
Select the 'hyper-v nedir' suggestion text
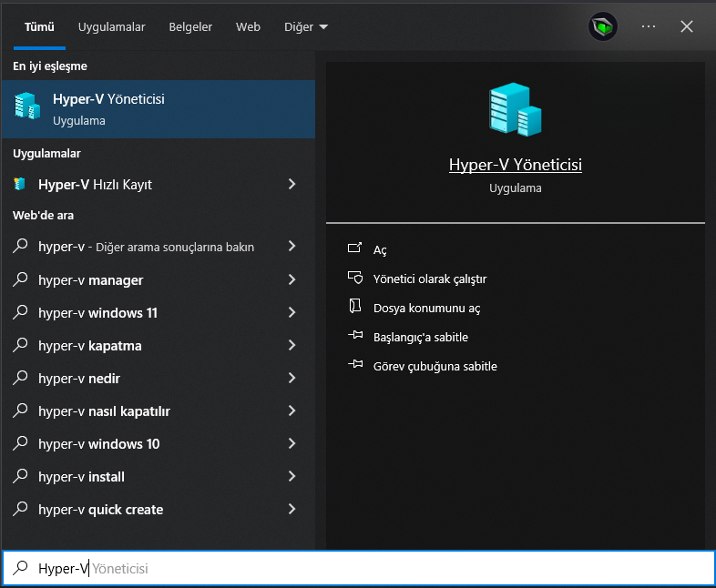(79, 379)
